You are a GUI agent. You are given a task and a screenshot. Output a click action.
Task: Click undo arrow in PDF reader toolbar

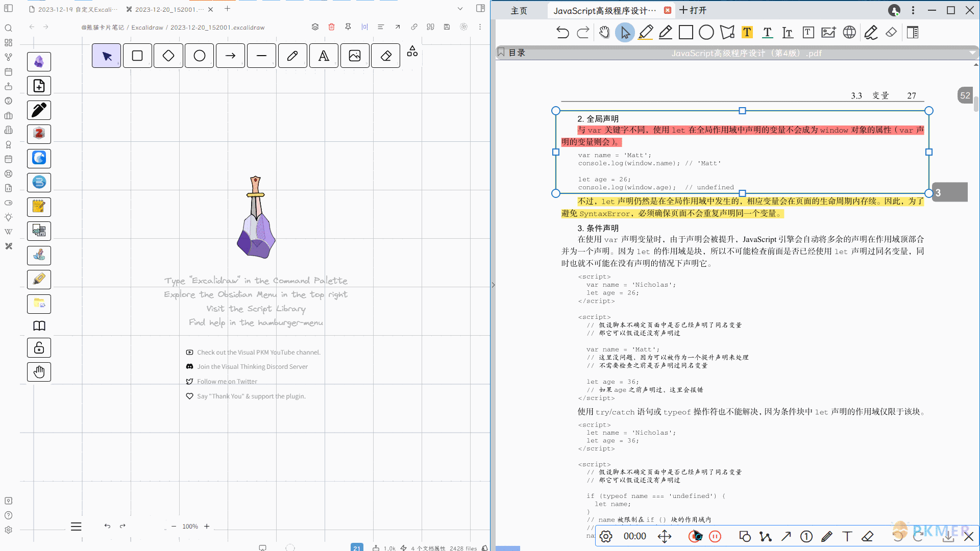(x=562, y=33)
